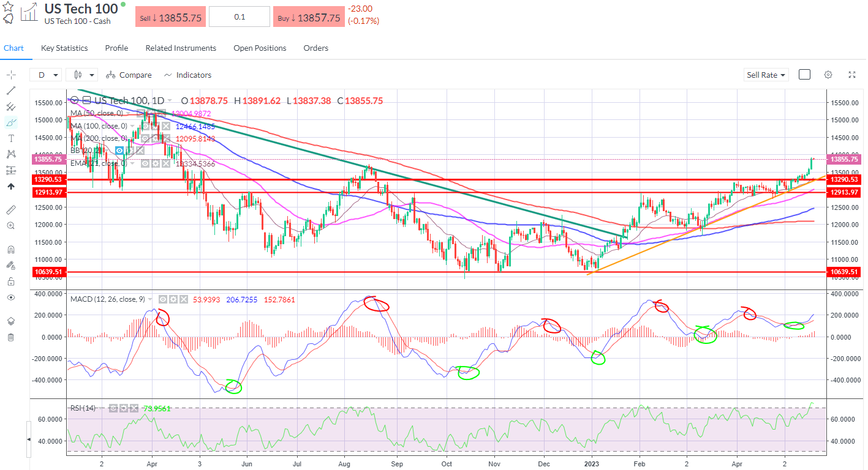Viewport: 868px width, 470px height.
Task: Open settings for EMA (21, close, 0)
Action: click(x=155, y=163)
